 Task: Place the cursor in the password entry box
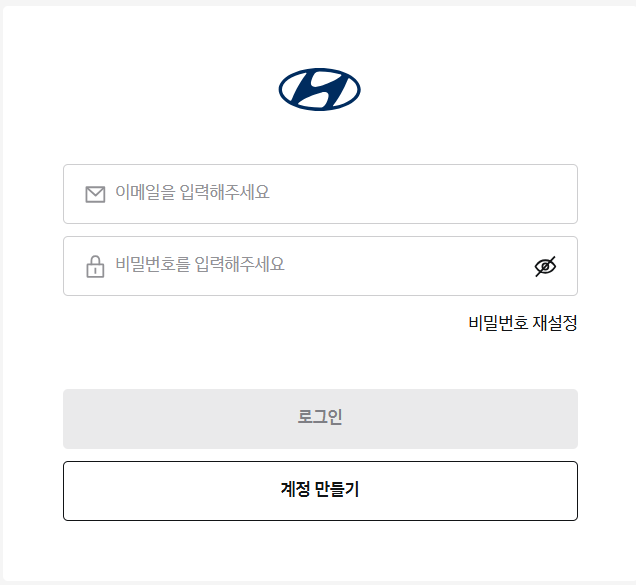320,266
